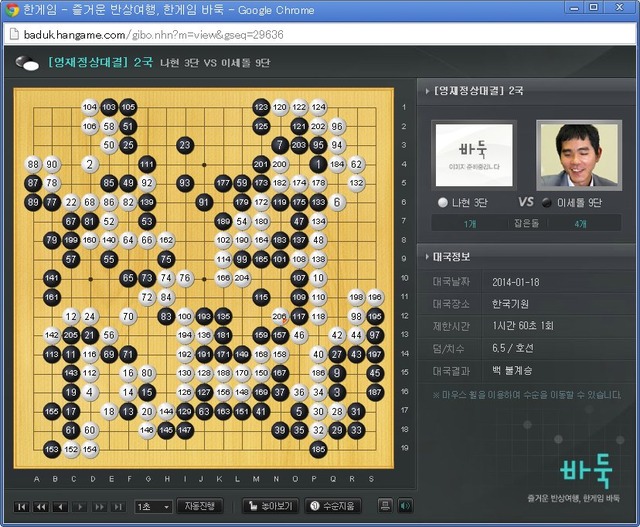
Task: Jump to the first move of the game record
Action: tap(22, 507)
